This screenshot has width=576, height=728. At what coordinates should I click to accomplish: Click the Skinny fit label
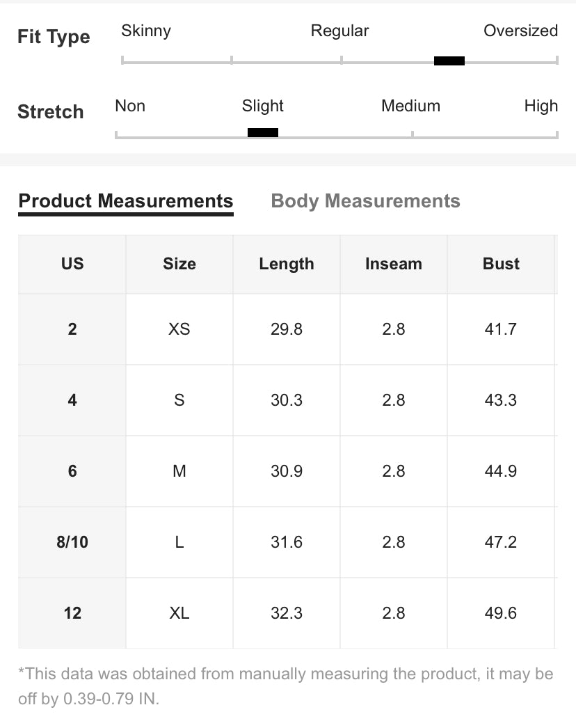[146, 31]
